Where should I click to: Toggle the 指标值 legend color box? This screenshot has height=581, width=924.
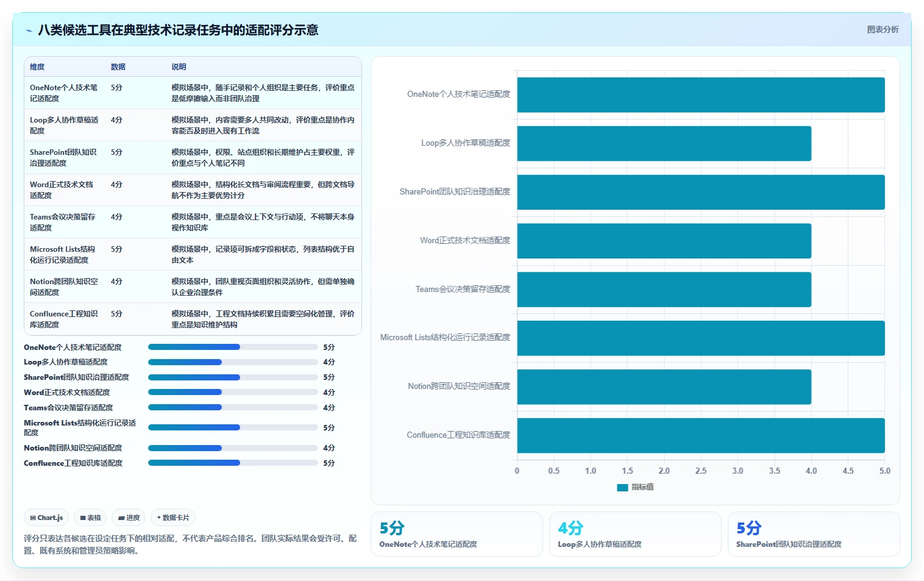622,487
